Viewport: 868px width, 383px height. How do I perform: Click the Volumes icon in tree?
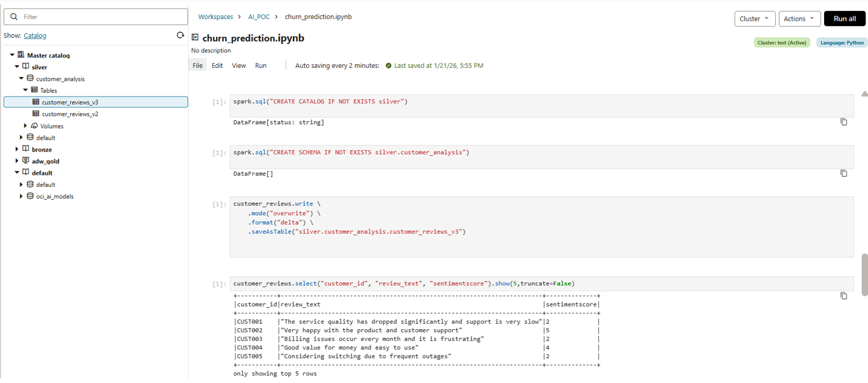click(x=34, y=126)
